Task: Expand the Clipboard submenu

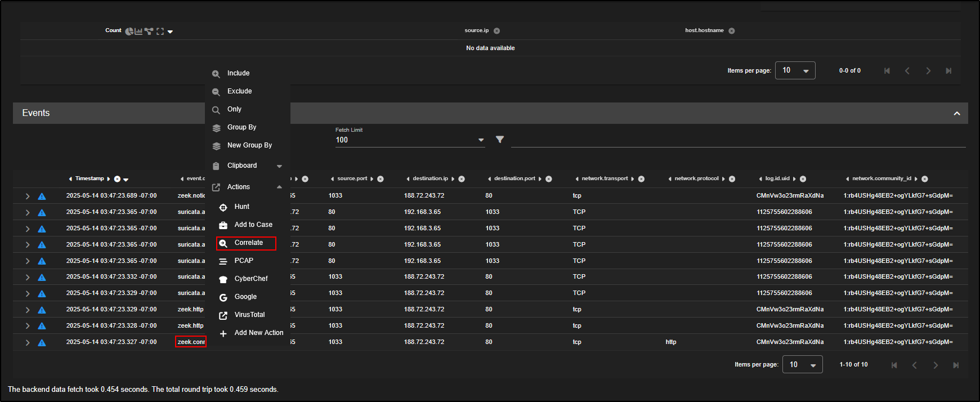Action: point(279,166)
